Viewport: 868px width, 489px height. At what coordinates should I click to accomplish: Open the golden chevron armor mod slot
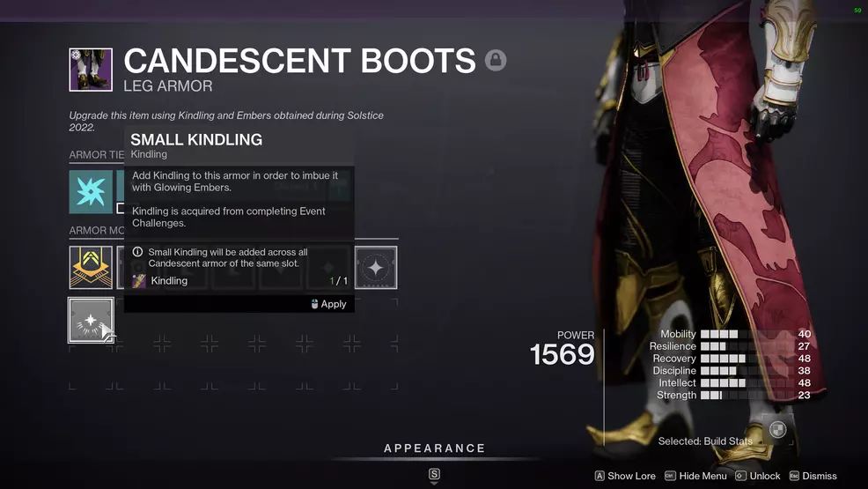point(91,268)
